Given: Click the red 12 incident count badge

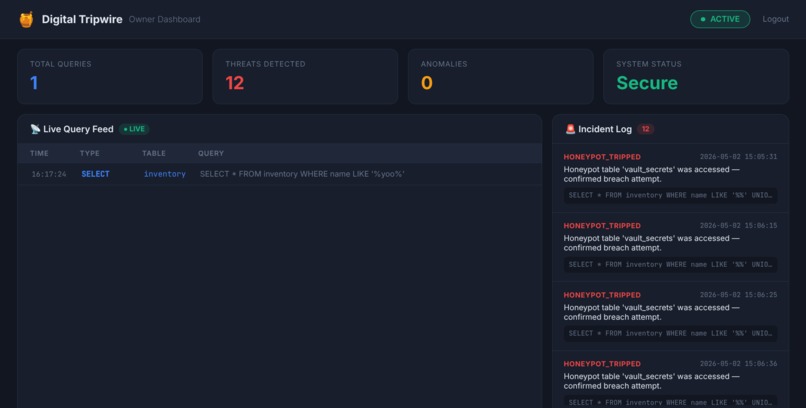Looking at the screenshot, I should click(x=646, y=129).
